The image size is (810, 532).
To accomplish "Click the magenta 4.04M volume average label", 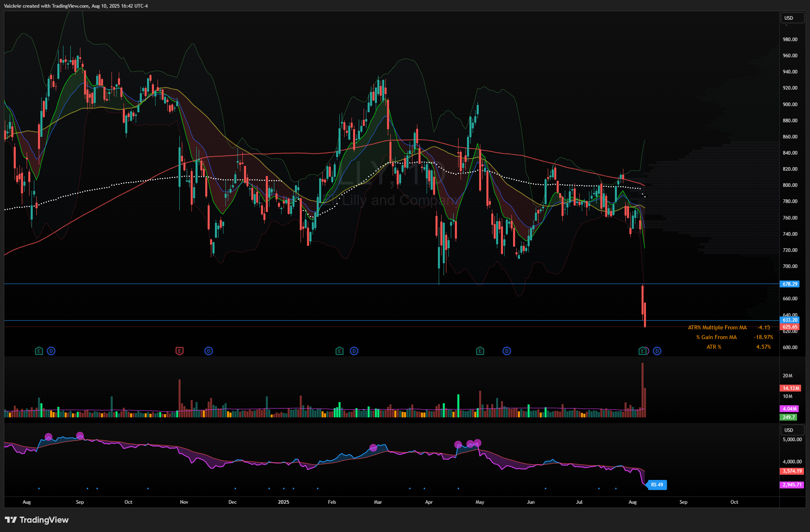I will [789, 408].
